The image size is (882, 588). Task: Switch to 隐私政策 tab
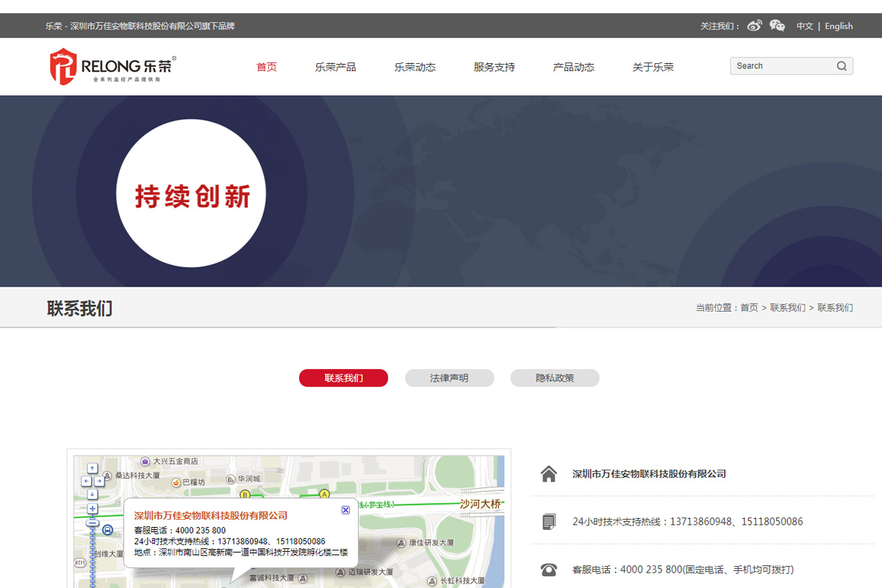555,378
